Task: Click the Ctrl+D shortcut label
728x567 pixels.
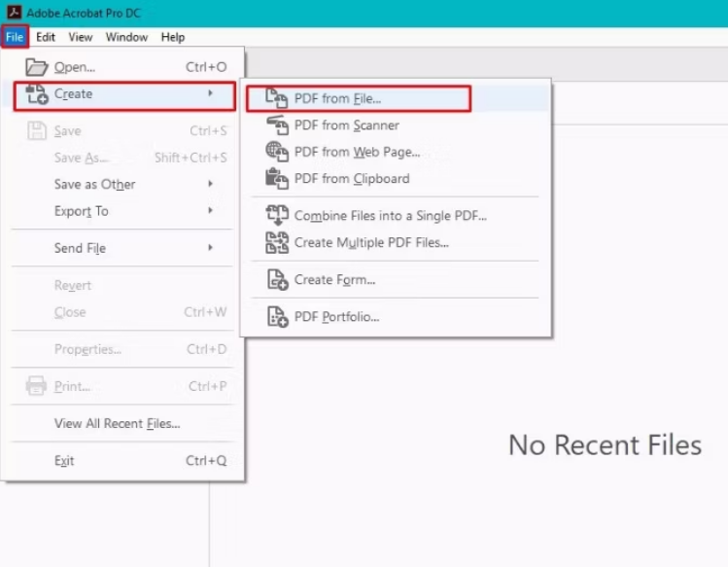Action: point(207,349)
